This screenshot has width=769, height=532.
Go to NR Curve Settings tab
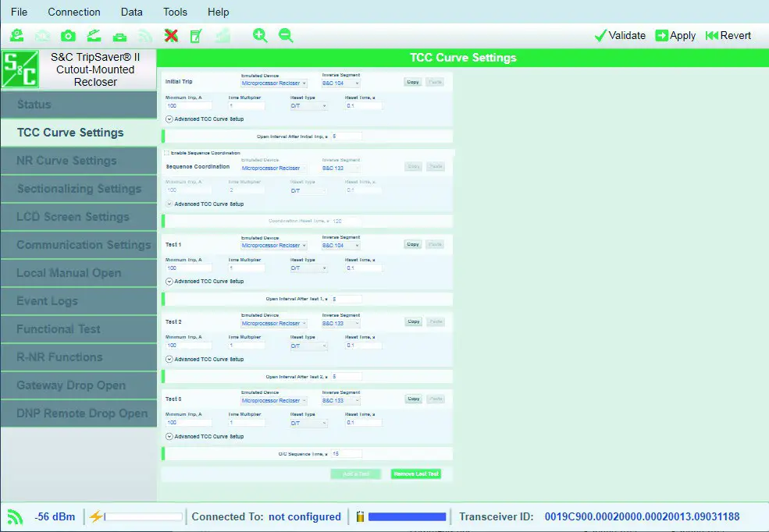pos(79,161)
